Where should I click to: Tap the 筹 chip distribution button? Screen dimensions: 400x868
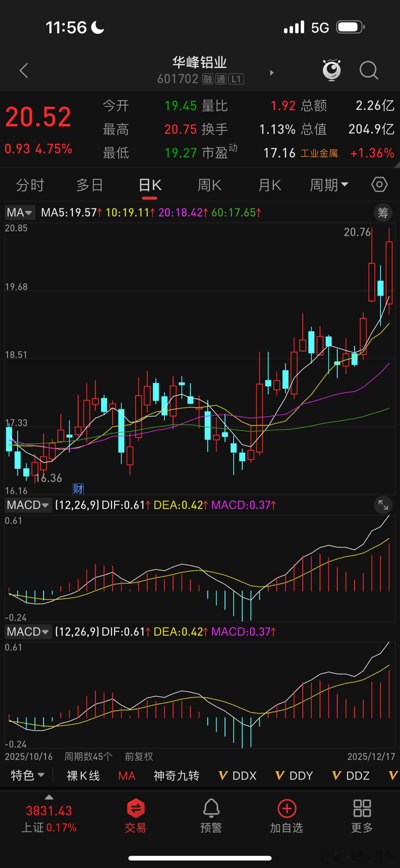(383, 212)
